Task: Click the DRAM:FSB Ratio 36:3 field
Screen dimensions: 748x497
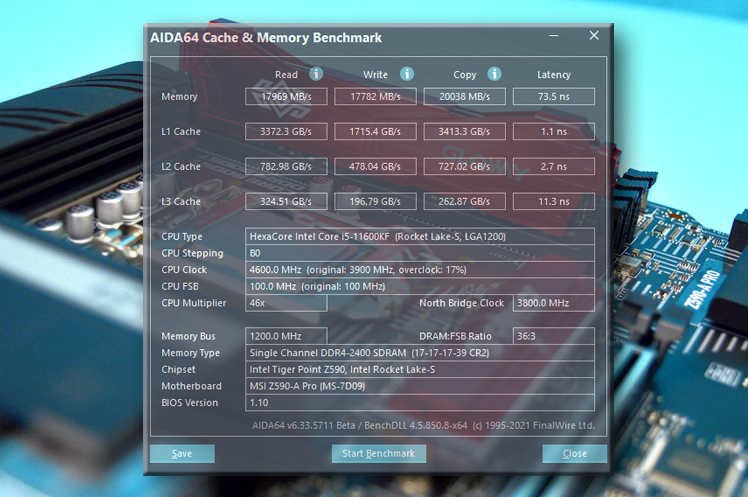Action: pyautogui.click(x=554, y=336)
